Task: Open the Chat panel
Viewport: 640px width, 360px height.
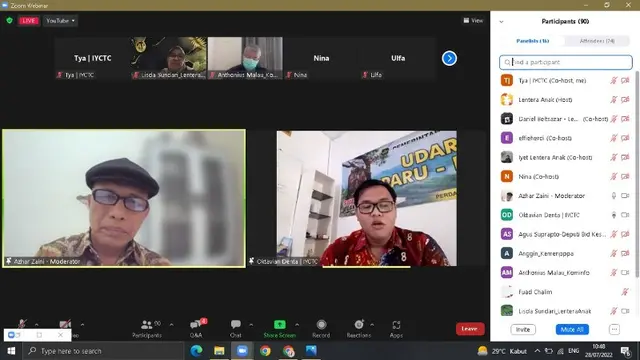Action: point(236,329)
